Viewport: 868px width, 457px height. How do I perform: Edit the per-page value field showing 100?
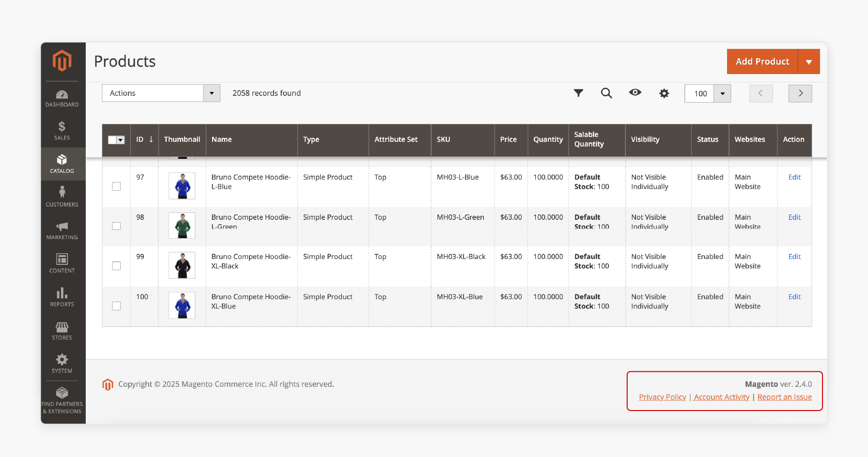699,93
